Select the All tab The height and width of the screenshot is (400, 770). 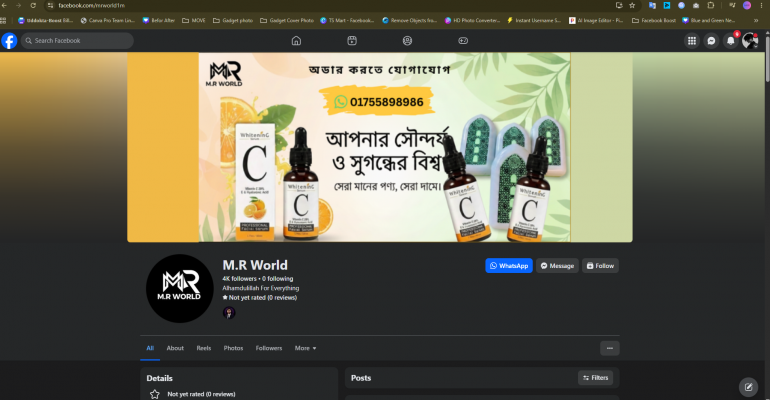click(x=150, y=348)
